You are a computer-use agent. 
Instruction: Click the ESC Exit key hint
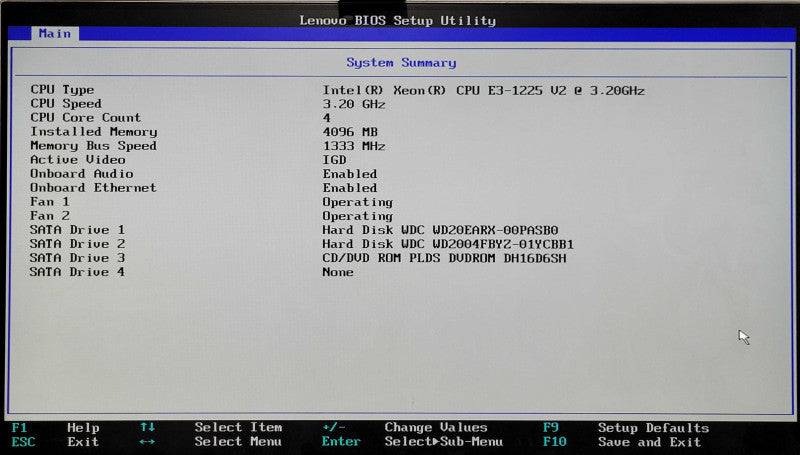coord(55,442)
